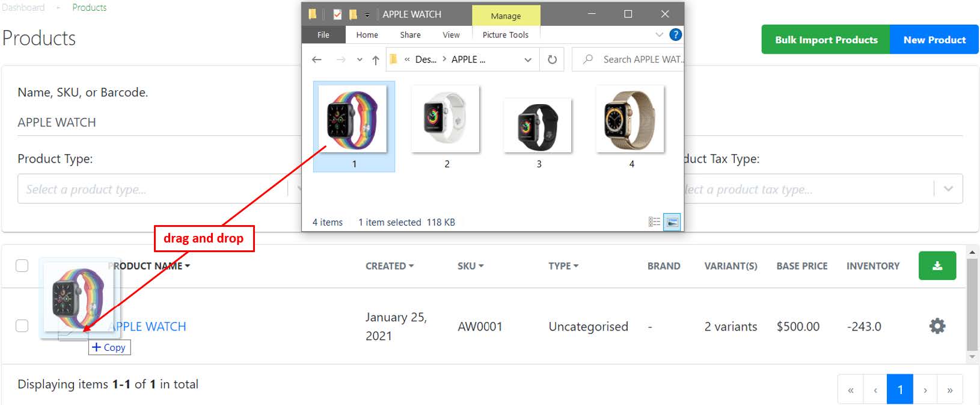Go up one folder level in Explorer
Image resolution: width=980 pixels, height=405 pixels.
coord(376,60)
